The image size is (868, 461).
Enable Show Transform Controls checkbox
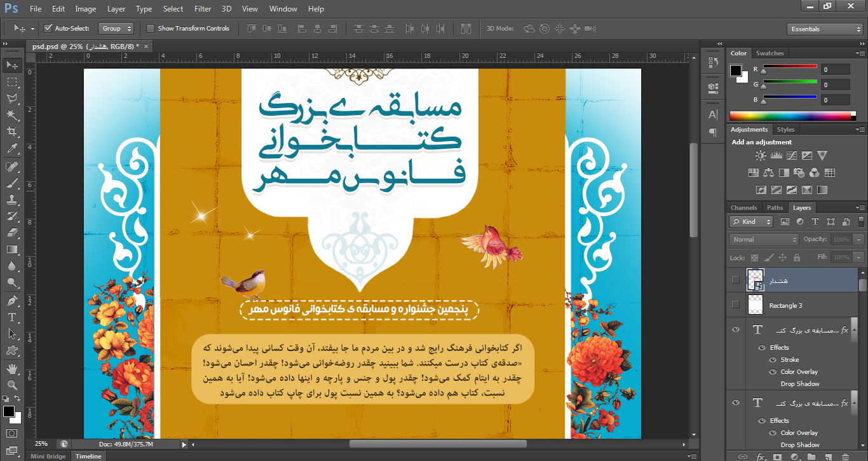click(151, 29)
